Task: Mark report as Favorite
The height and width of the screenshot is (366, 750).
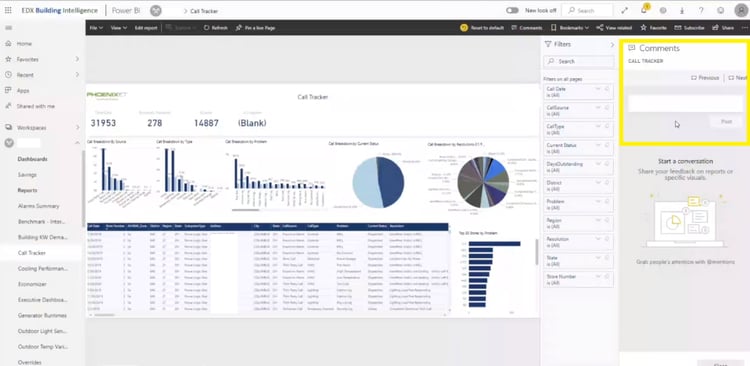Action: coord(653,28)
